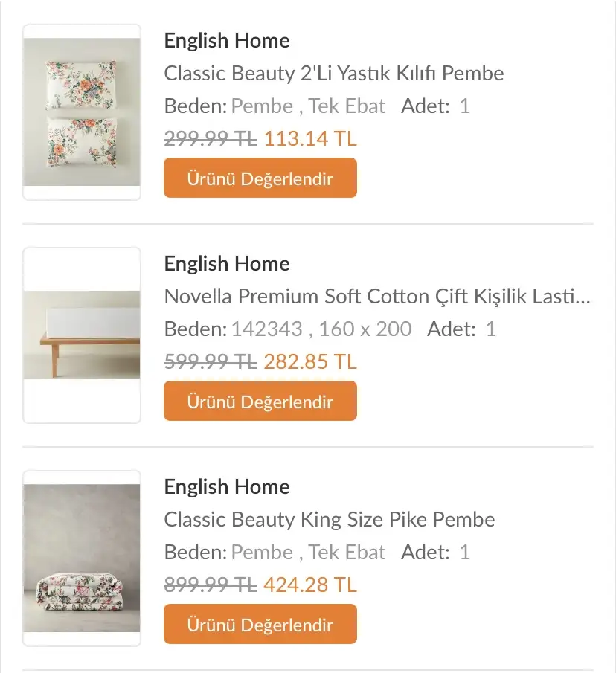Open the folded floral pike thumbnail
The height and width of the screenshot is (673, 616).
click(x=82, y=558)
